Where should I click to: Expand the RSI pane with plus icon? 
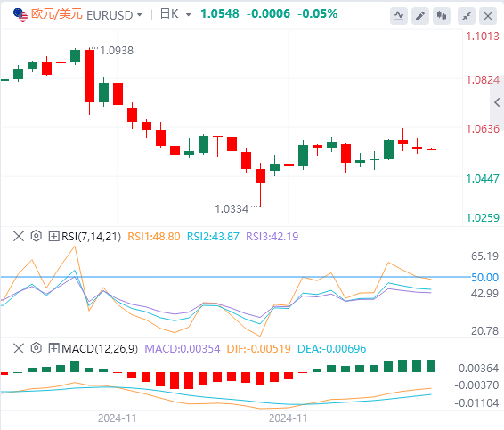pyautogui.click(x=53, y=237)
